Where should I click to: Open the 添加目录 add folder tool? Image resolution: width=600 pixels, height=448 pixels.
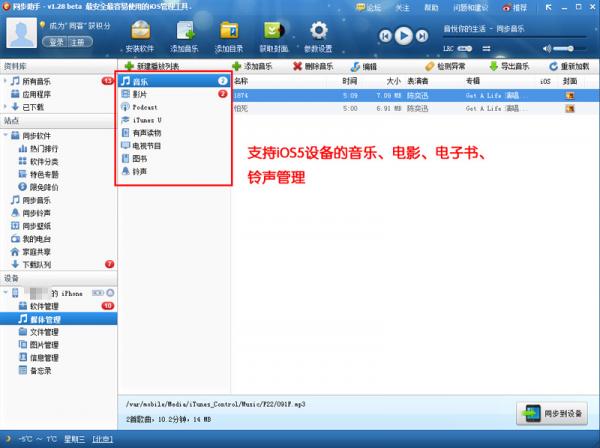point(229,36)
